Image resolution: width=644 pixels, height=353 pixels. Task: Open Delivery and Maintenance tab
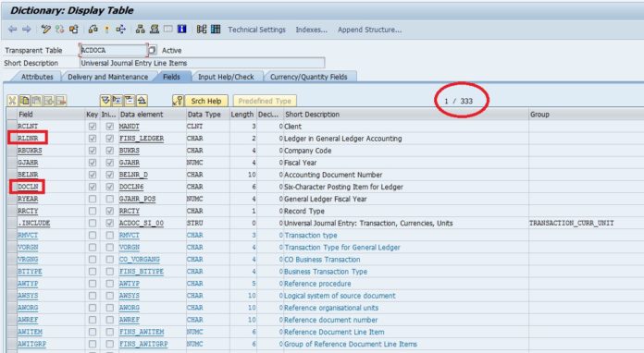(x=107, y=77)
